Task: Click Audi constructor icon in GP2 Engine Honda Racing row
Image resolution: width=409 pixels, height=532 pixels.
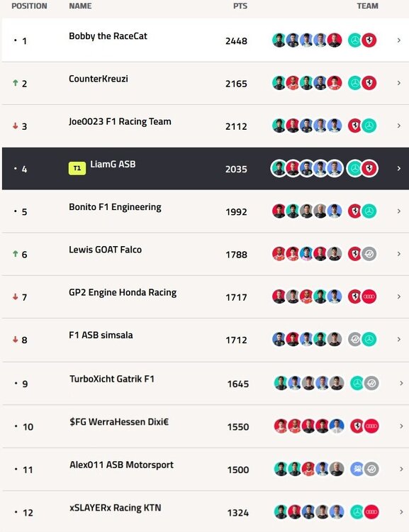Action: point(369,297)
